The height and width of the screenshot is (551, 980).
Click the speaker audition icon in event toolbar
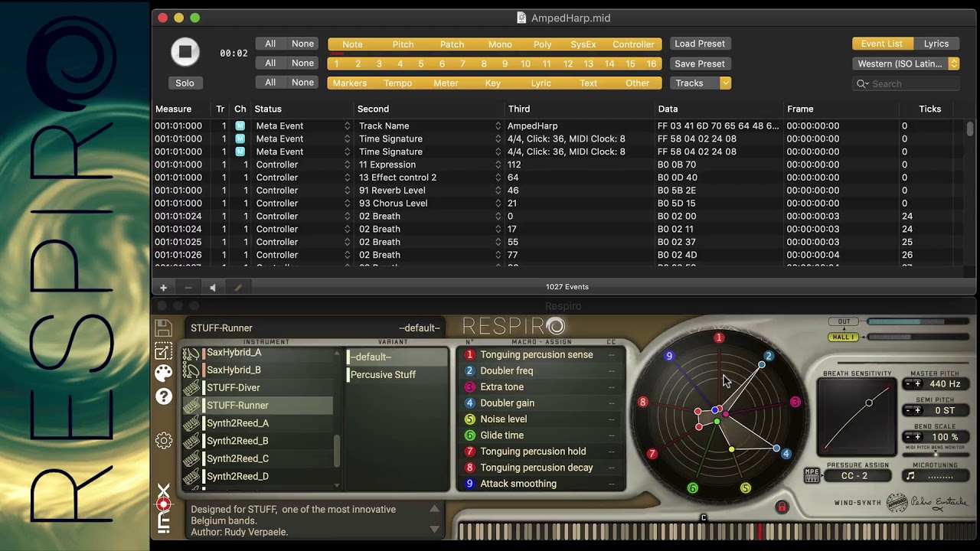tap(213, 287)
